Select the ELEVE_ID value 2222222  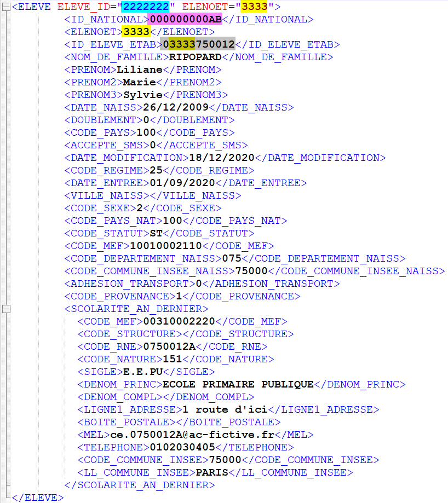(x=146, y=7)
